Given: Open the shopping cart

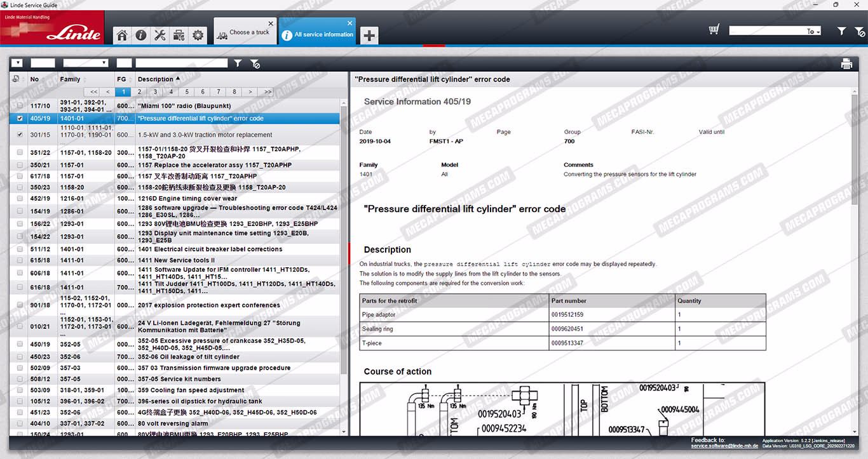Looking at the screenshot, I should tap(714, 30).
